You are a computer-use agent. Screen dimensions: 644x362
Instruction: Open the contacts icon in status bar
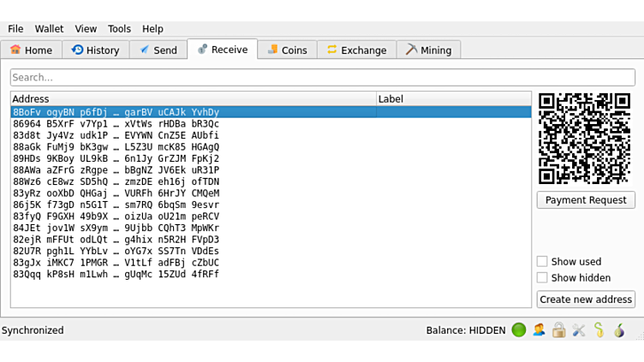(x=539, y=330)
